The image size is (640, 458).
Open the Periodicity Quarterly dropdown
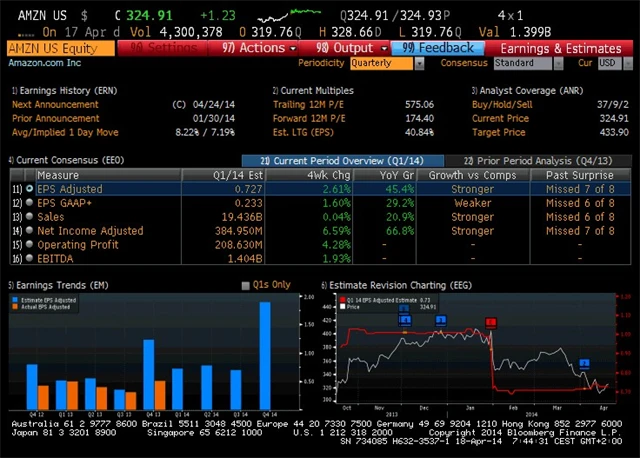click(387, 63)
